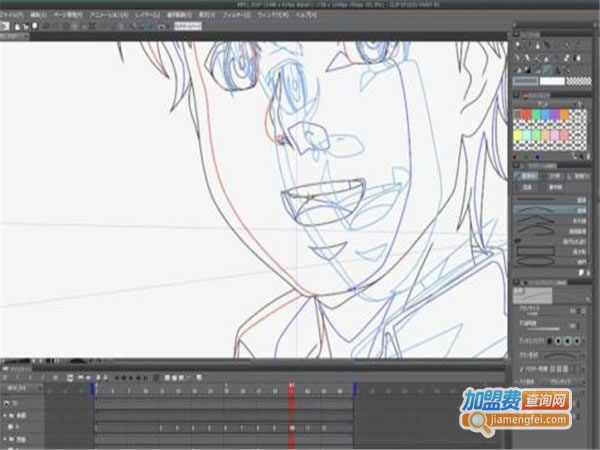The width and height of the screenshot is (600, 450).
Task: Select the ellipse-stroke sub tool preset
Action: pyautogui.click(x=549, y=262)
